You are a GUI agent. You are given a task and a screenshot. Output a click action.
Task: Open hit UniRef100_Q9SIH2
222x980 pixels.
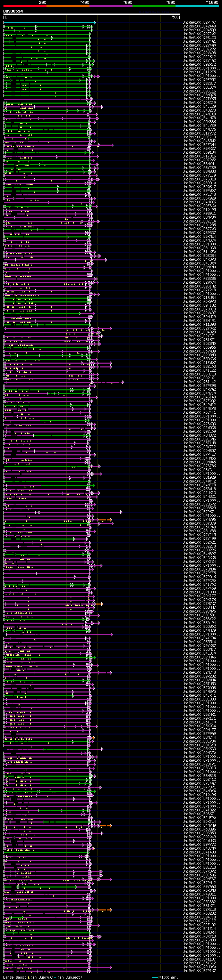tap(199, 286)
